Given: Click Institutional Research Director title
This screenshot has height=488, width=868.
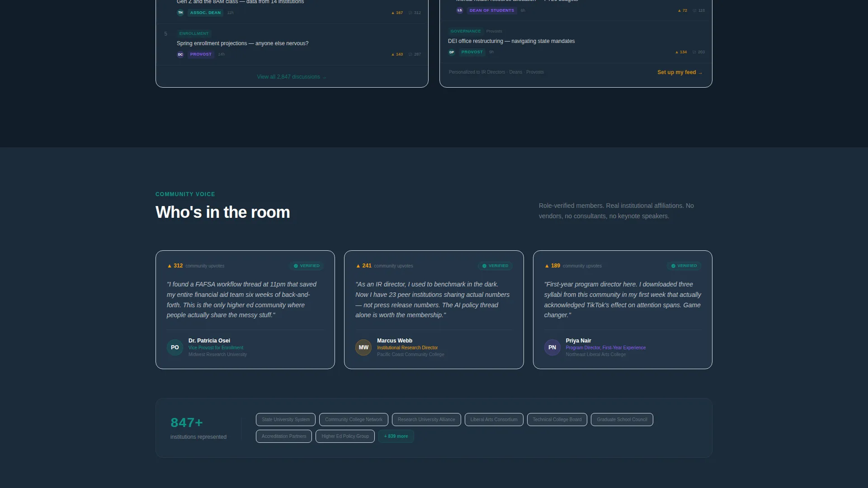Looking at the screenshot, I should click(x=407, y=348).
